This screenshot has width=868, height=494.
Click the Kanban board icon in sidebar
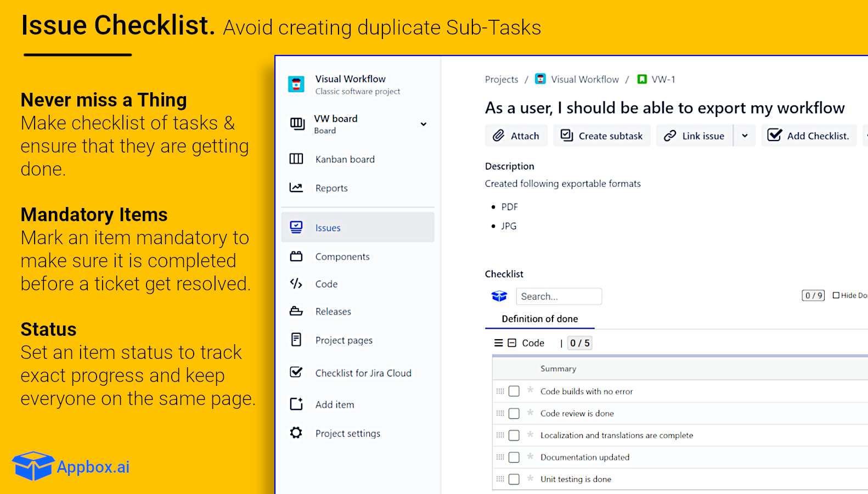pyautogui.click(x=296, y=159)
